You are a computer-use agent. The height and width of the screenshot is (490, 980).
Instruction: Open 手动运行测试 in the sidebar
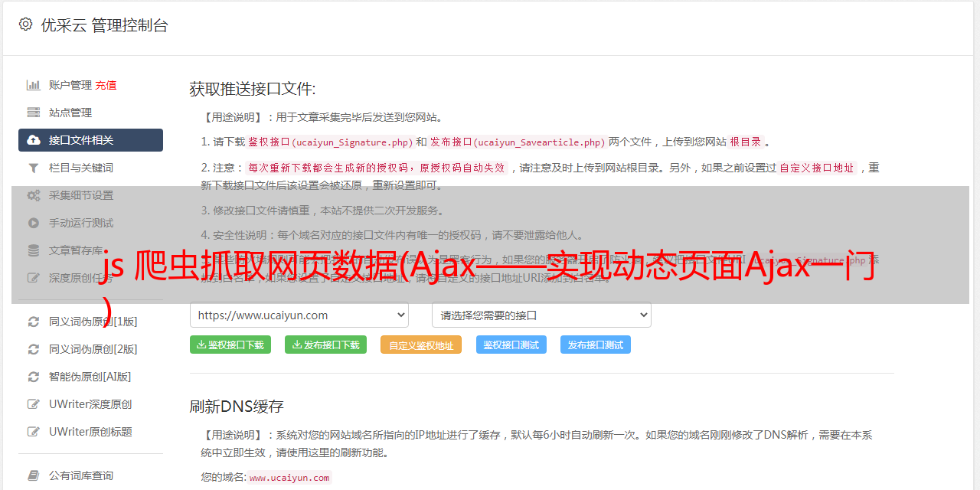(81, 223)
